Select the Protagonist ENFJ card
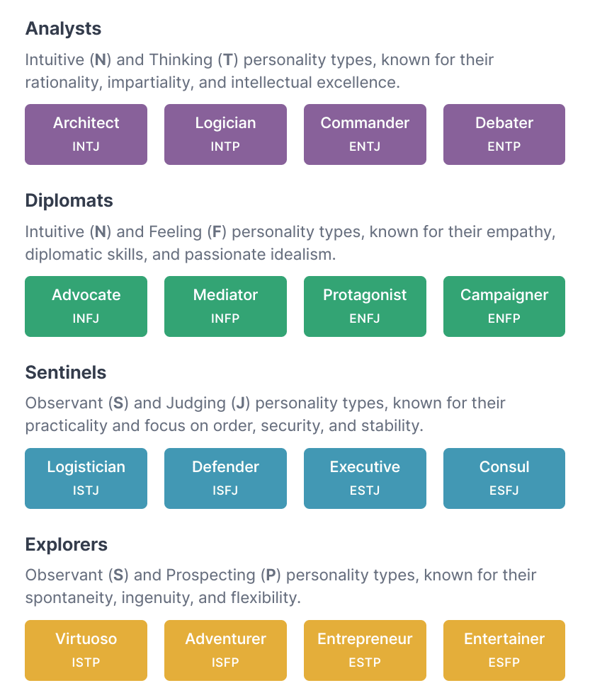The height and width of the screenshot is (700, 590). click(365, 306)
